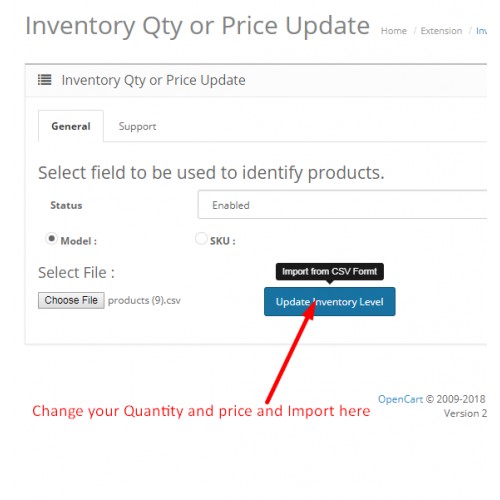This screenshot has height=500, width=500.
Task: Click the Import from CSV Formt tooltip
Action: 330,272
